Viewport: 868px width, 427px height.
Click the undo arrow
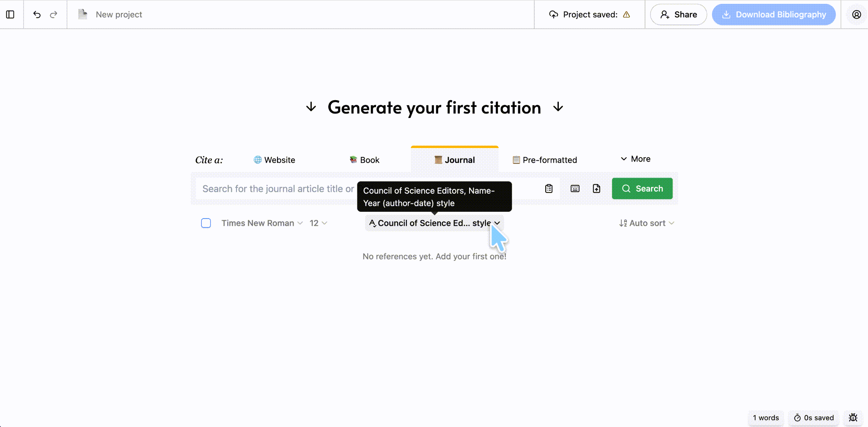[x=37, y=14]
